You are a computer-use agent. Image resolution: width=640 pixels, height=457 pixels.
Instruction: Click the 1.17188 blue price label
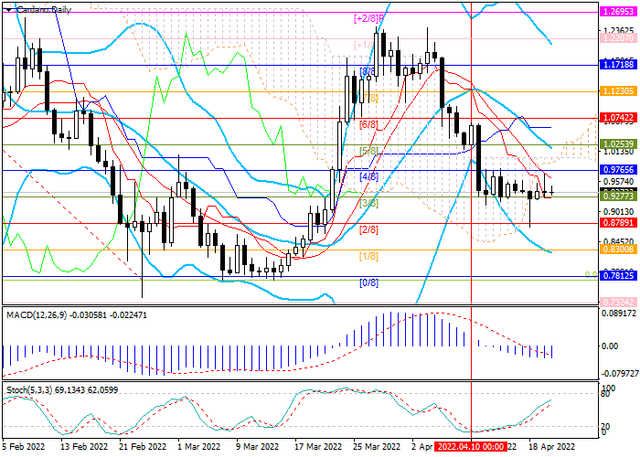tap(618, 64)
